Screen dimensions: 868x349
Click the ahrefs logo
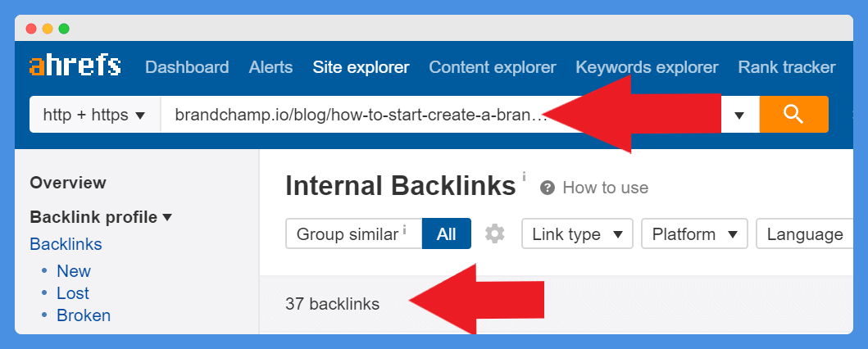point(75,66)
